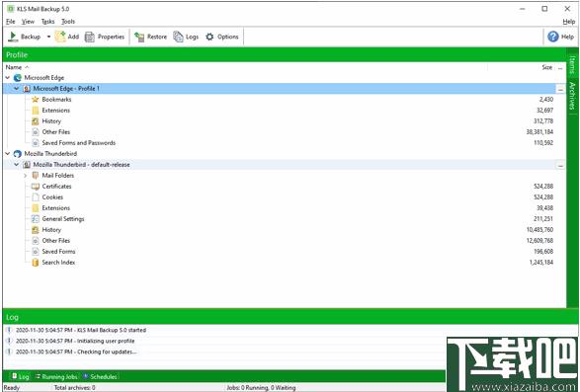The height and width of the screenshot is (392, 580).
Task: Open the Tools menu
Action: tap(68, 22)
